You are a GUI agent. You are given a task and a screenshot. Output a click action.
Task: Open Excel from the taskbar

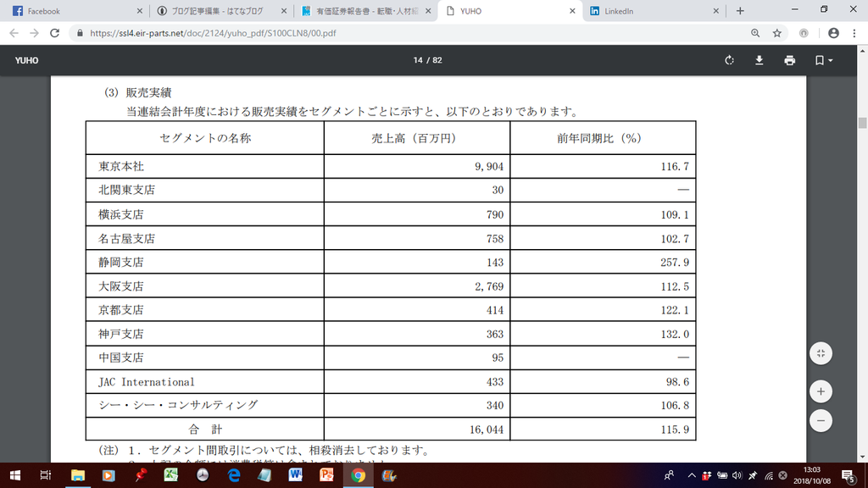pos(171,476)
